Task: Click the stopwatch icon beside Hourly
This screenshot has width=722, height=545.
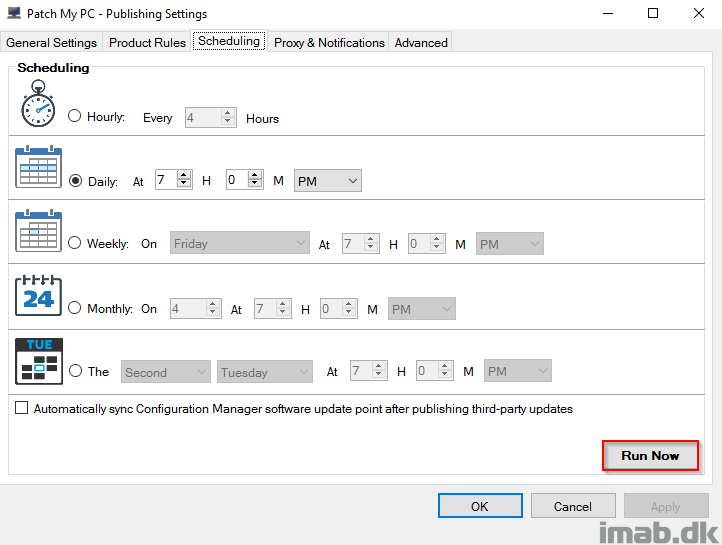Action: point(38,104)
